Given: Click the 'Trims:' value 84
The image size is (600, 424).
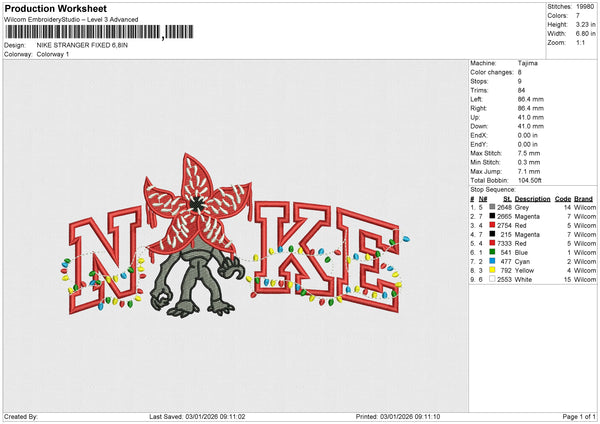Looking at the screenshot, I should pos(521,90).
